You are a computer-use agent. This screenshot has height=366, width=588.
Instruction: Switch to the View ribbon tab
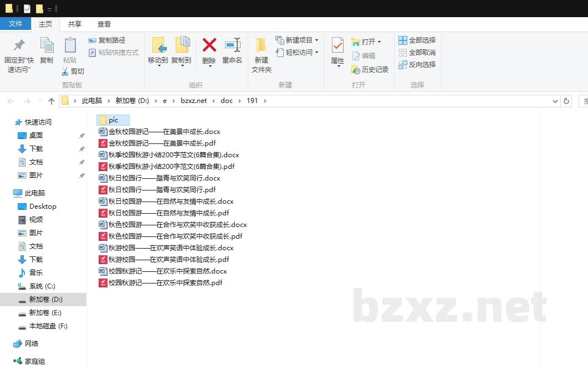tap(104, 24)
